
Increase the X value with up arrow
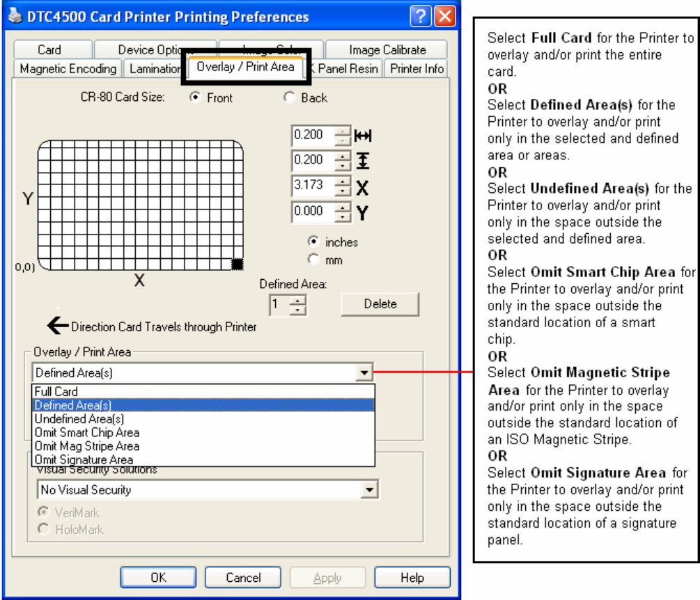(343, 182)
